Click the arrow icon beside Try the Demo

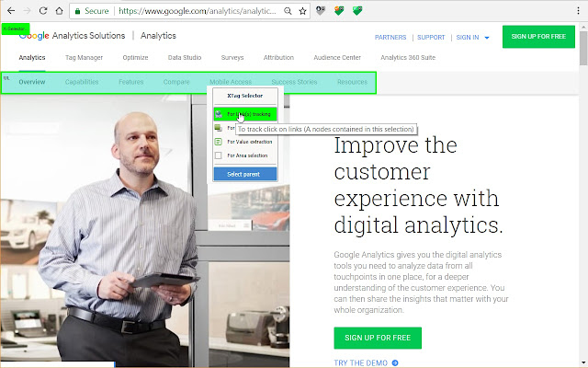395,362
